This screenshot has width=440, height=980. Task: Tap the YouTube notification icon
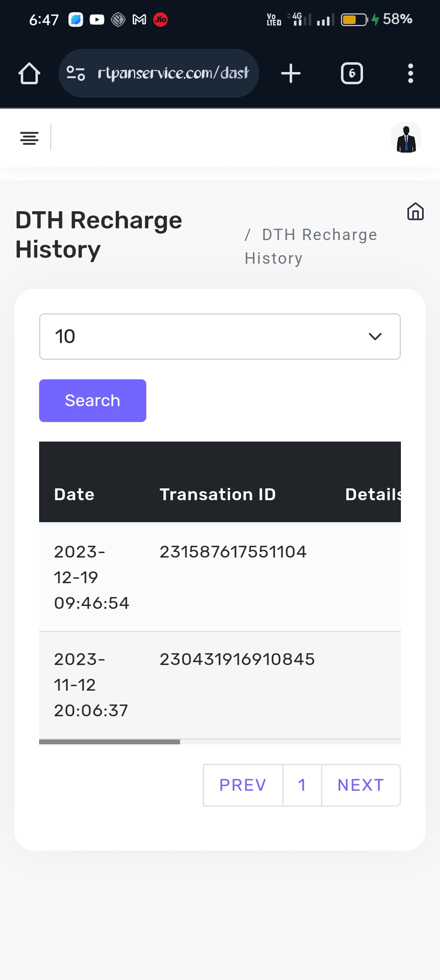[97, 19]
